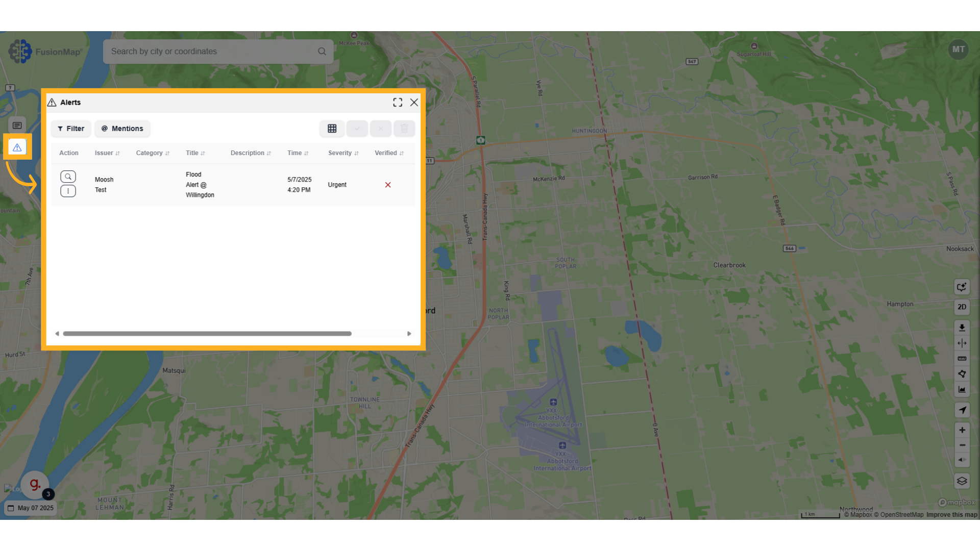Sort alerts by Severity column

tap(344, 153)
